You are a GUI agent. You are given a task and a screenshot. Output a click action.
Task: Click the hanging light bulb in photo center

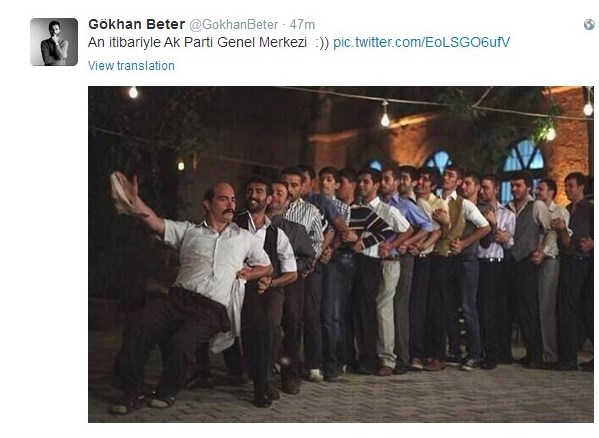click(385, 116)
